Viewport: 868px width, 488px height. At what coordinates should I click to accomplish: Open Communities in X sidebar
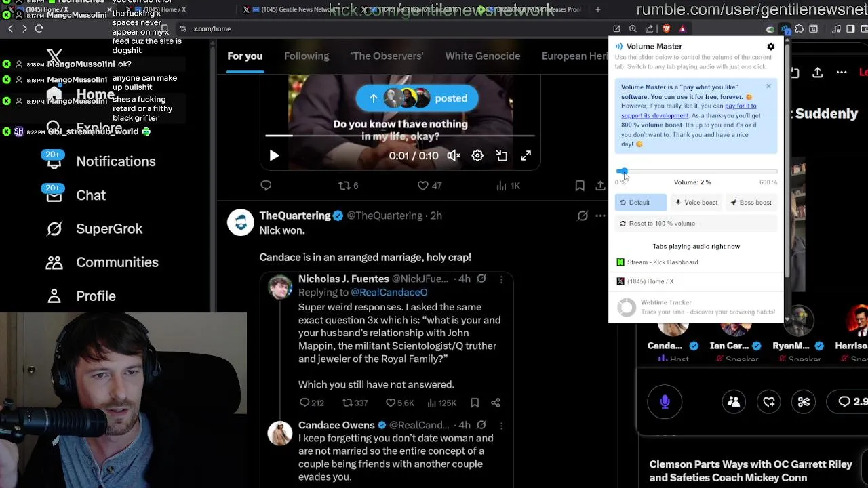(102, 262)
